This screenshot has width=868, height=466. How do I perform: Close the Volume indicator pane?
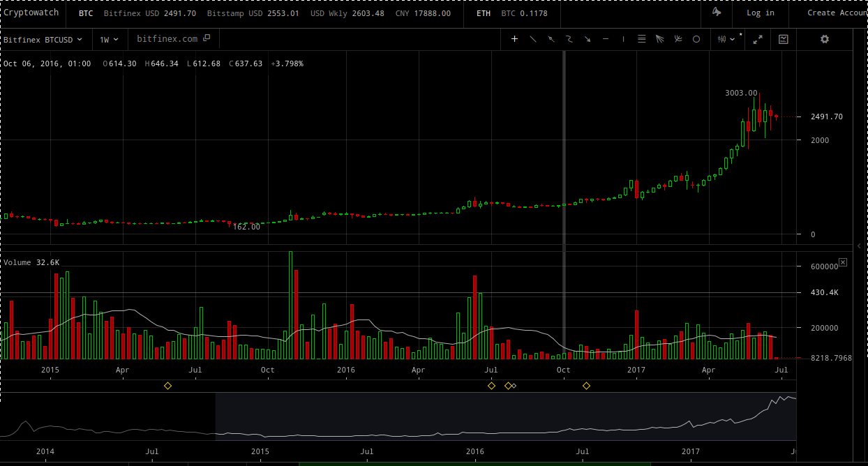(x=842, y=262)
